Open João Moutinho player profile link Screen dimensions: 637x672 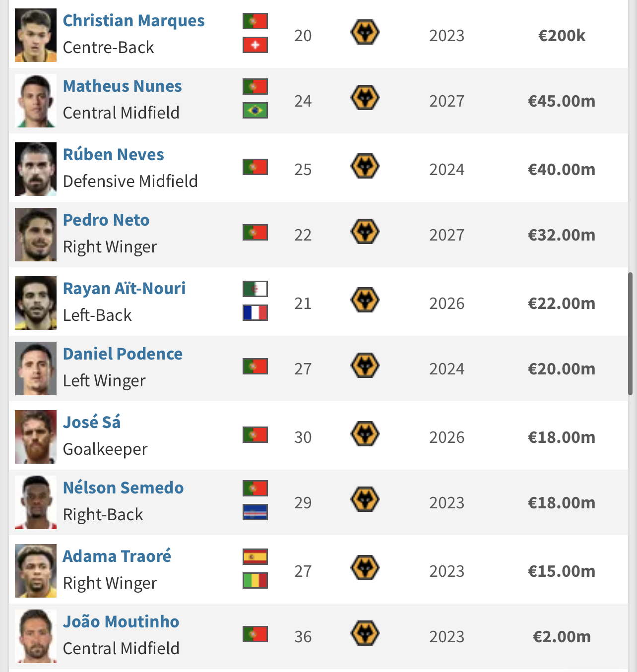pos(121,622)
